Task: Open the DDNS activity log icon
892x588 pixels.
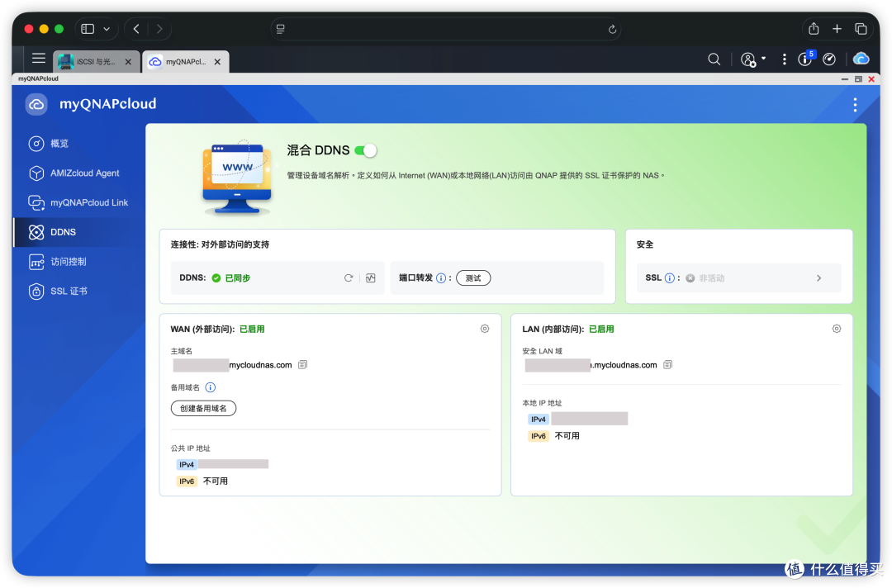Action: 371,278
